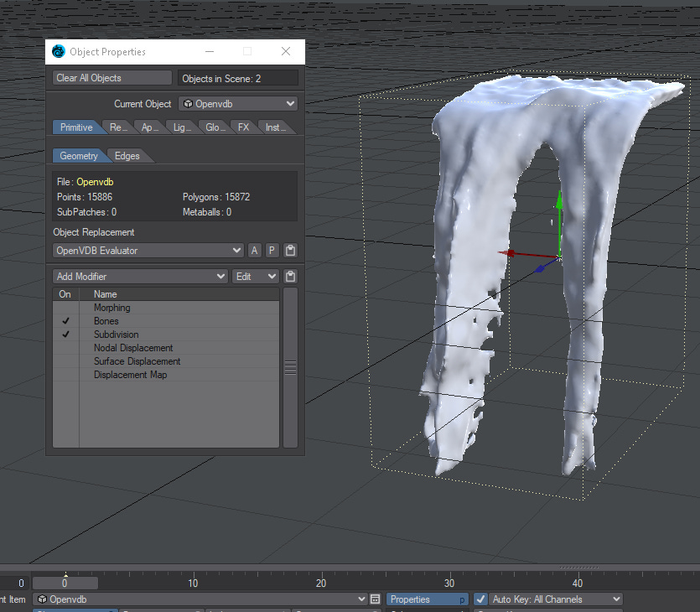Click the list icon beside Current Item dropdown
The image size is (700, 612).
[x=376, y=599]
